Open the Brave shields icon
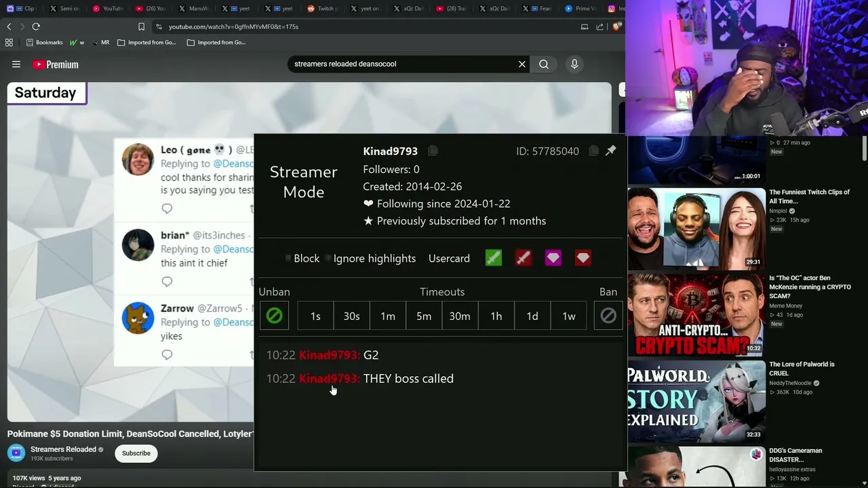This screenshot has width=868, height=488. click(616, 26)
